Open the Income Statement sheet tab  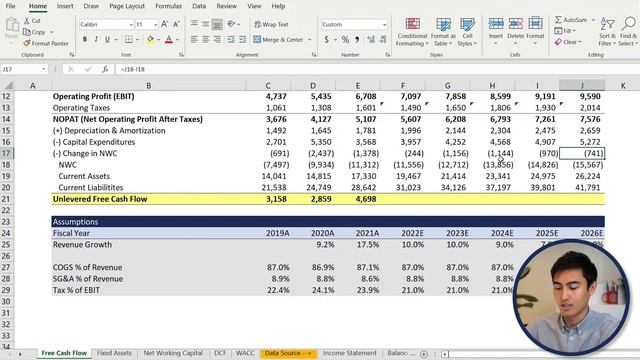pyautogui.click(x=349, y=353)
